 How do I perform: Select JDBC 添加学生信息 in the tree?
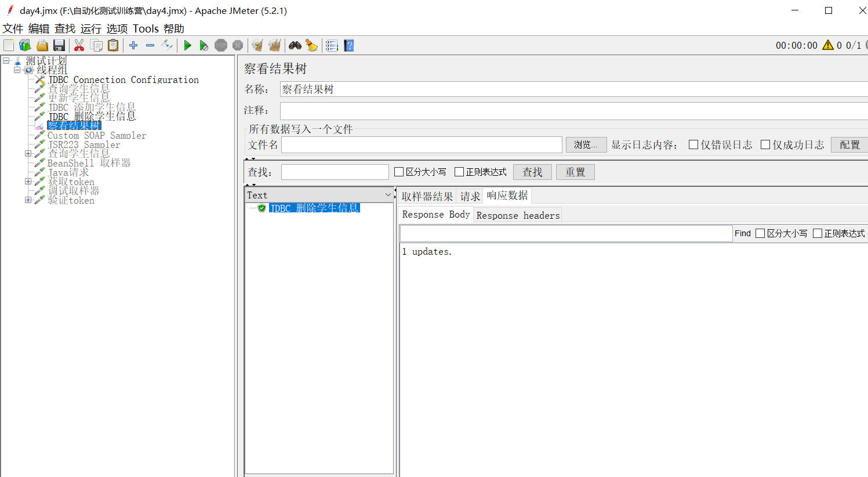tap(92, 107)
